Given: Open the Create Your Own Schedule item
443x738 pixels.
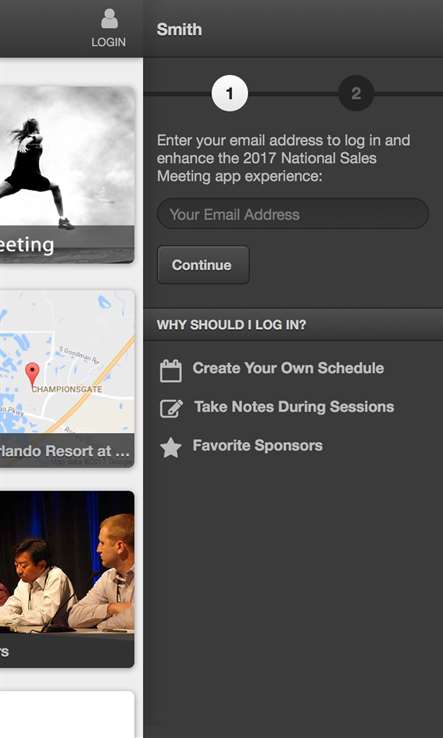Looking at the screenshot, I should [x=288, y=368].
